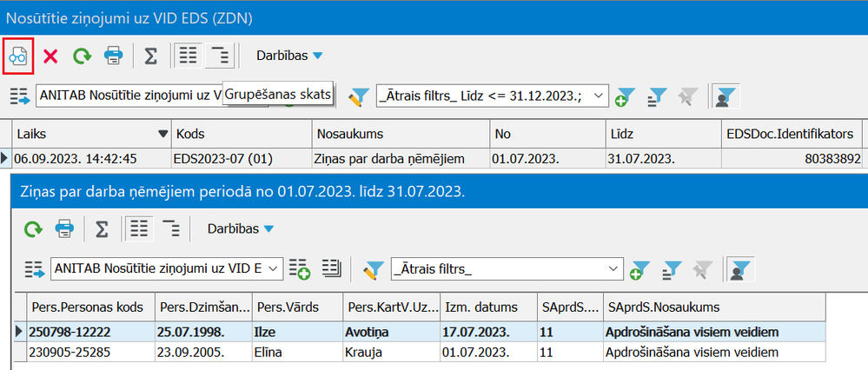The width and height of the screenshot is (868, 370).
Task: Click the identifier 80383892 cell
Action: tap(792, 159)
